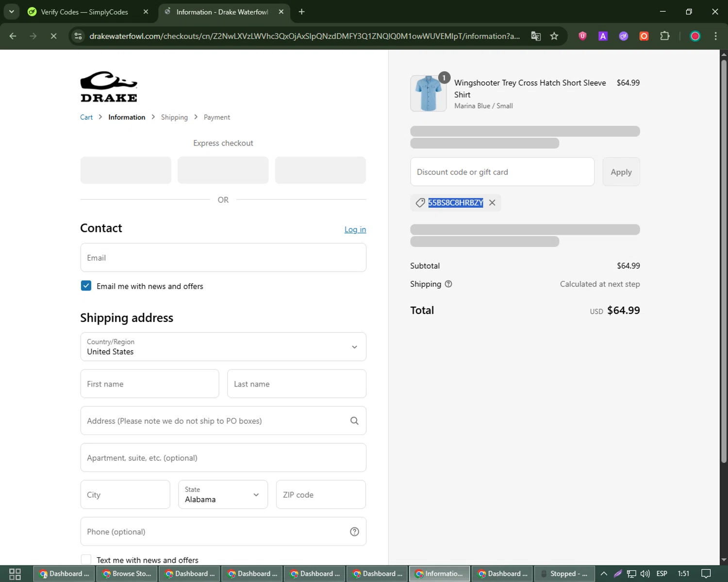Open Chrome three-dot menu

coord(715,36)
